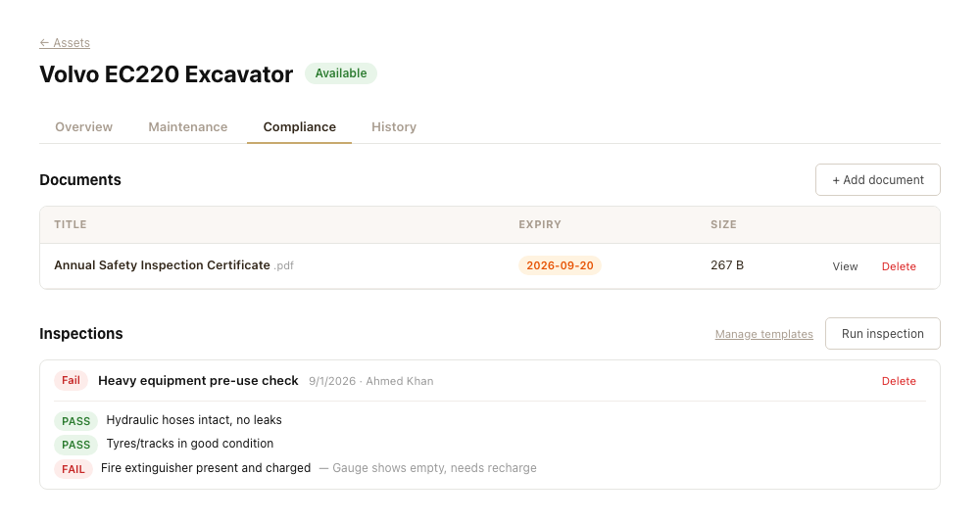Click the 267 B size value

tap(727, 265)
